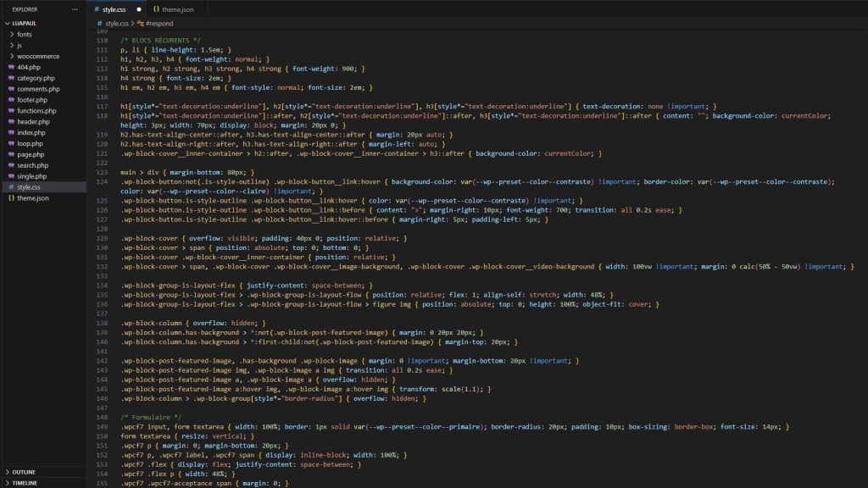868x488 pixels.
Task: Click line number 118 in the gutter
Action: pyautogui.click(x=102, y=115)
